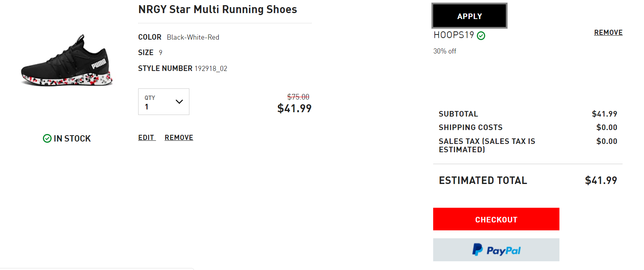
Task: Open the QTY quantity selector box
Action: (x=164, y=102)
